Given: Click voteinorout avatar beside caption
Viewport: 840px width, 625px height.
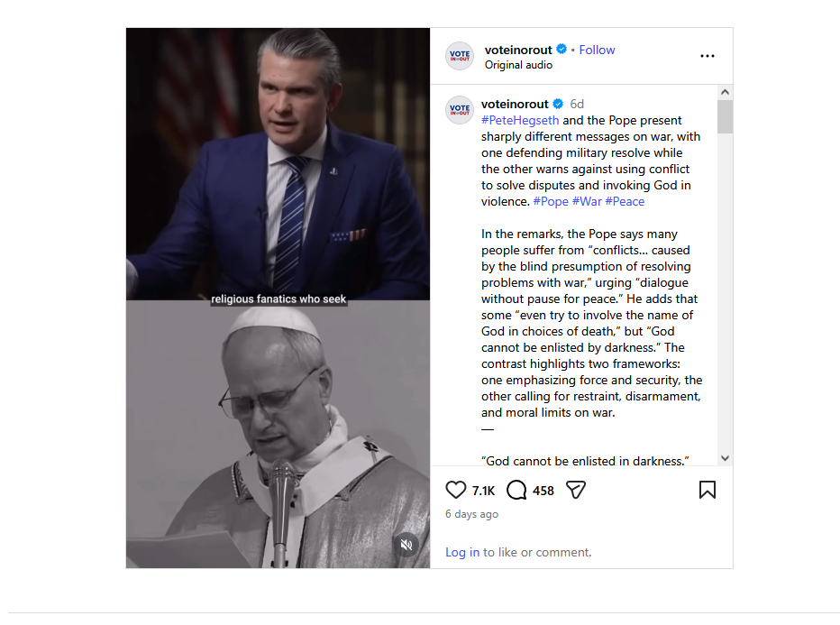Looking at the screenshot, I should pos(460,110).
